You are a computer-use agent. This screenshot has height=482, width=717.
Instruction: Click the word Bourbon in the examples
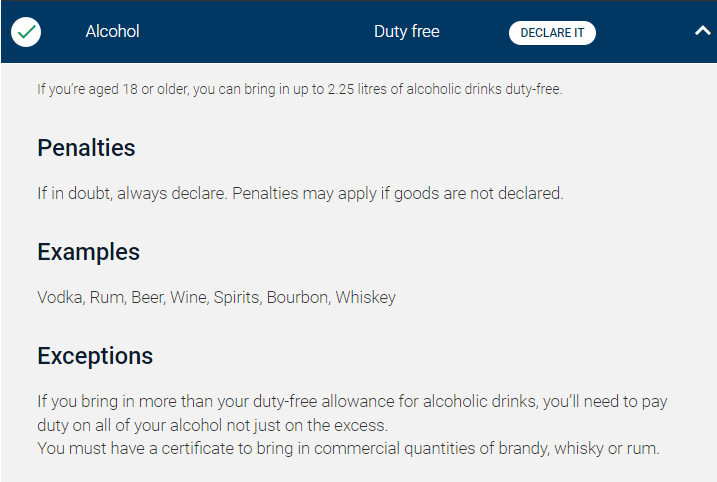pyautogui.click(x=299, y=298)
